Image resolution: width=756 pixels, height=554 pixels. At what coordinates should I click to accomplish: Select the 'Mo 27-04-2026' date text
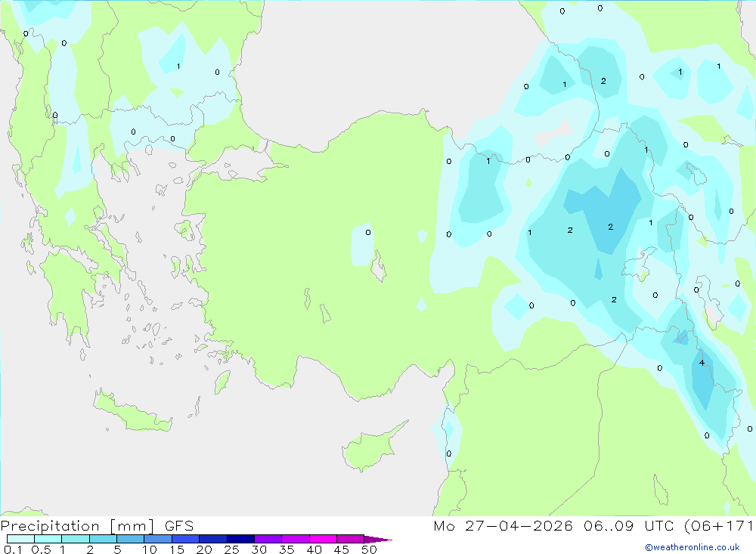503,526
